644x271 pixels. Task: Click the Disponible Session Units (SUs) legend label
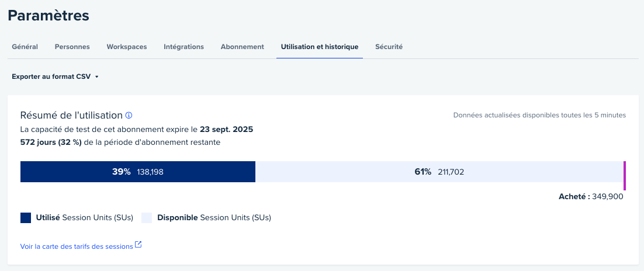[x=214, y=218]
